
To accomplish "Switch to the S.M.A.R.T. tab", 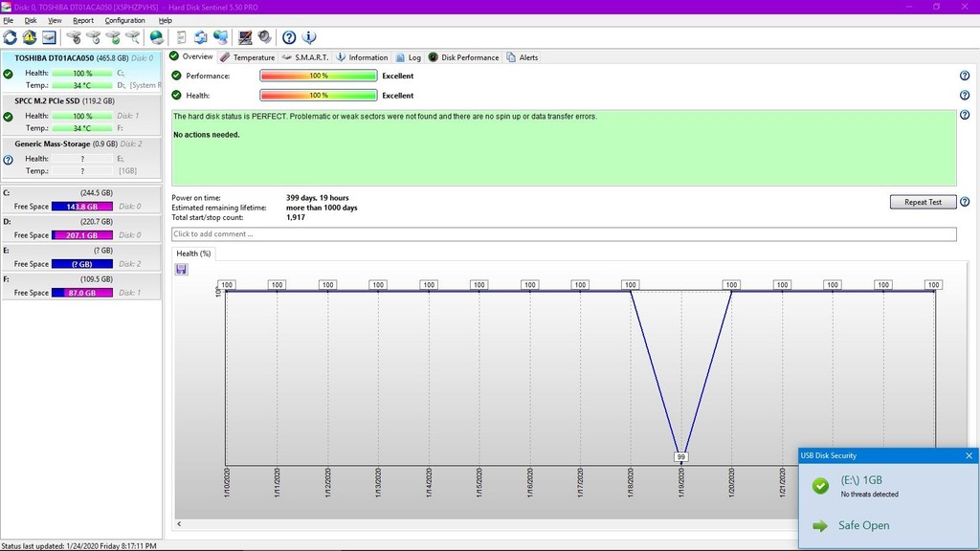I will [x=305, y=57].
